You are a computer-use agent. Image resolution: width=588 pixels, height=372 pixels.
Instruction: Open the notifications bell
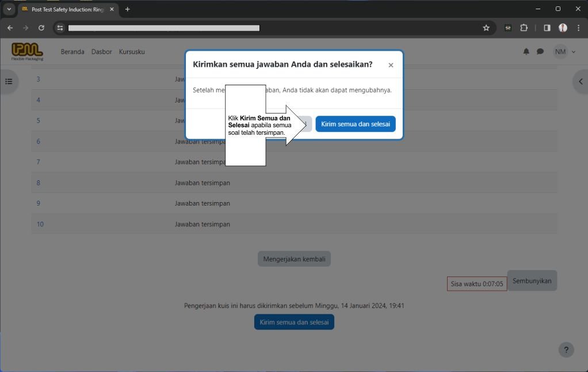(525, 51)
